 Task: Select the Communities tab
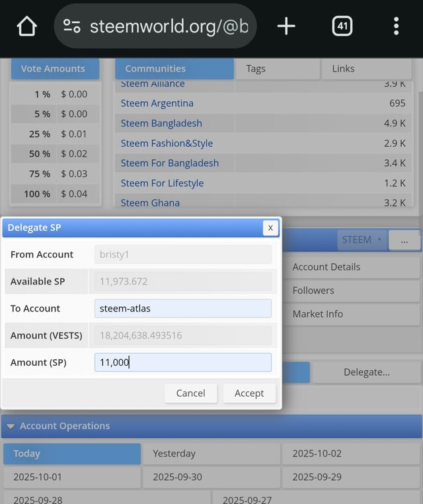click(174, 69)
